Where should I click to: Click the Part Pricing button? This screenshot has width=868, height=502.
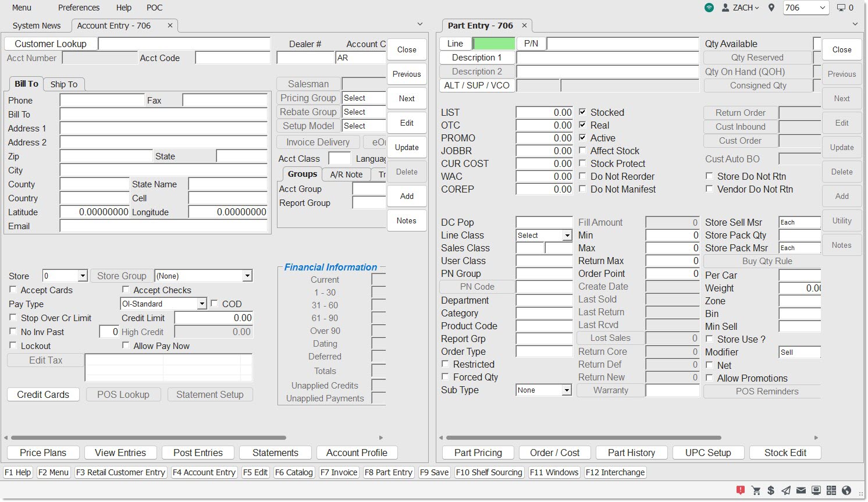coord(478,453)
